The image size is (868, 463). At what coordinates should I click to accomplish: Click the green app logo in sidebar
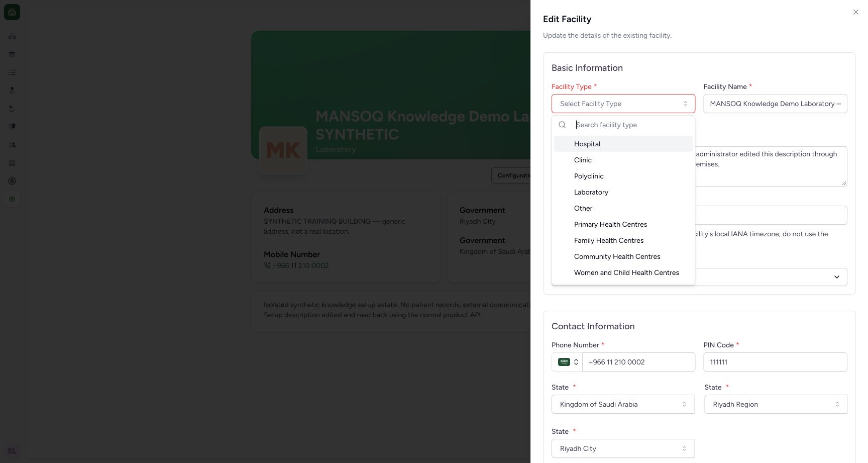tap(12, 12)
